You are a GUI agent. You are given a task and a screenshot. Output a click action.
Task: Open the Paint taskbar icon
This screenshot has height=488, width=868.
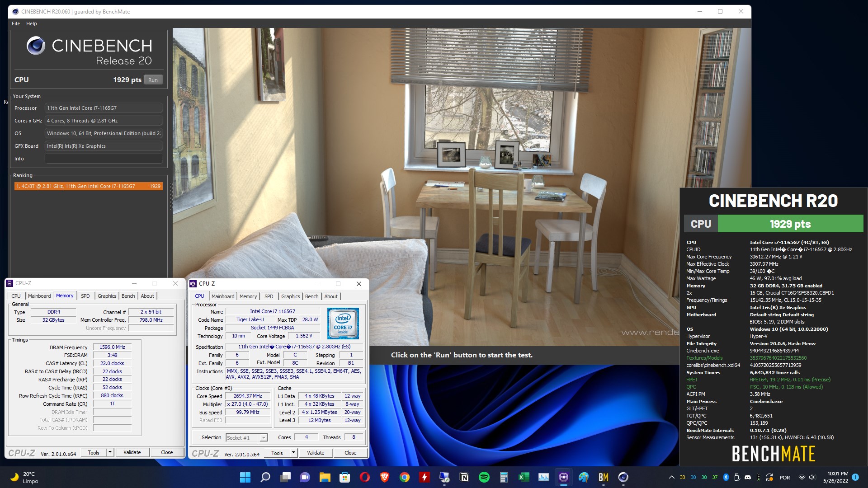[x=584, y=477]
